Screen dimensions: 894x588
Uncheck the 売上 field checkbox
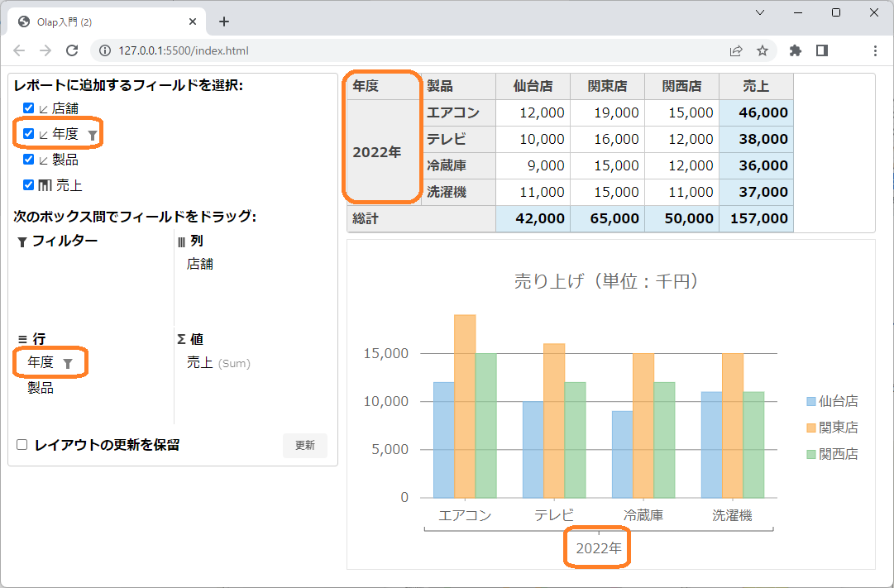(x=28, y=184)
